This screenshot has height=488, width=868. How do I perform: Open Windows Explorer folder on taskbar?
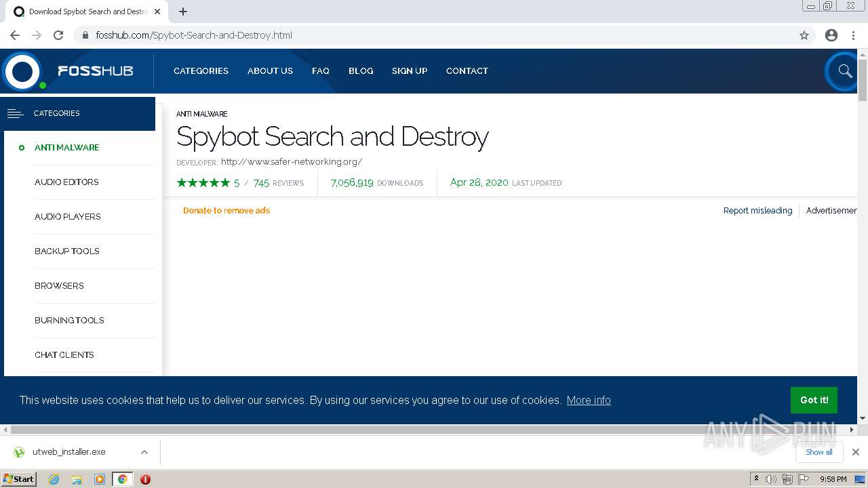point(77,479)
